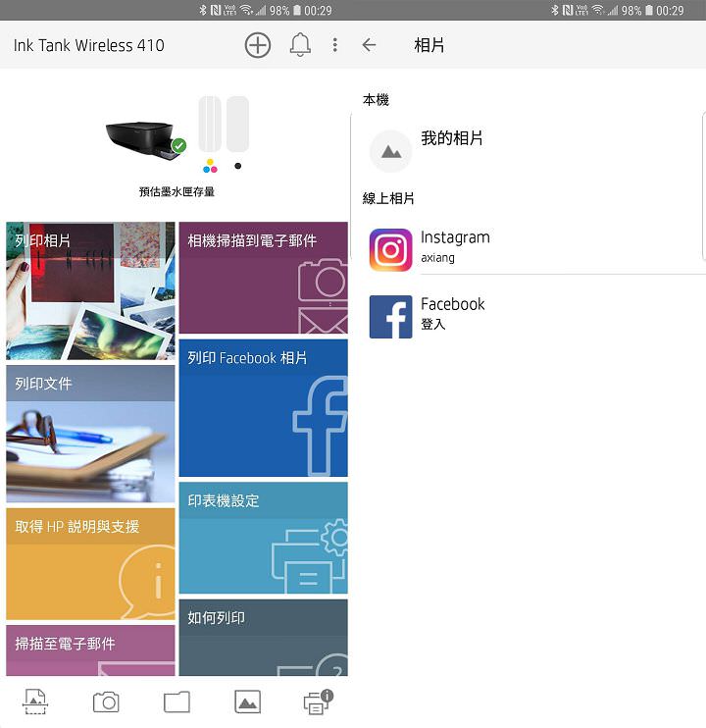The height and width of the screenshot is (728, 706).
Task: Choose Instagram account axiang
Action: tap(455, 248)
